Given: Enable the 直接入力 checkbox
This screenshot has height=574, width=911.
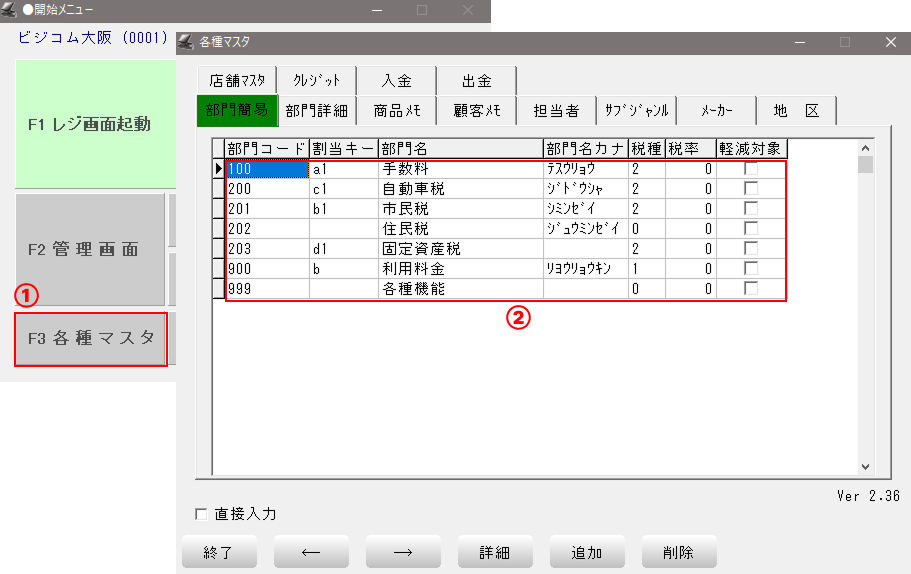Looking at the screenshot, I should (x=201, y=514).
